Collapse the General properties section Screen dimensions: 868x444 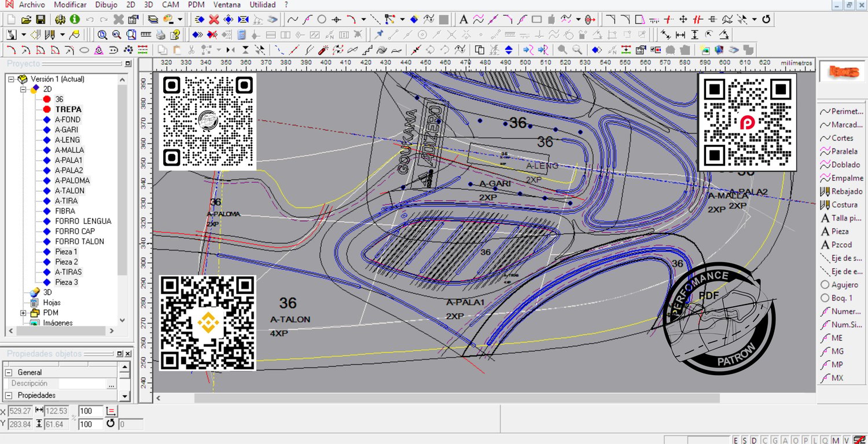point(9,372)
